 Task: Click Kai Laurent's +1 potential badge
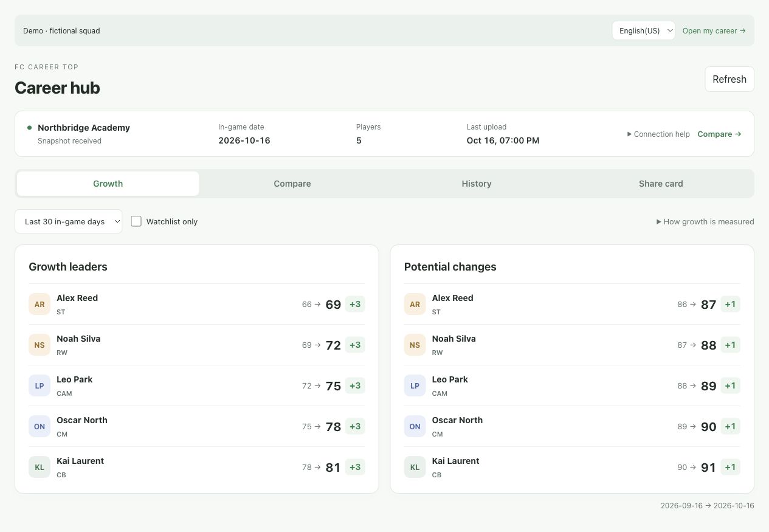coord(730,467)
